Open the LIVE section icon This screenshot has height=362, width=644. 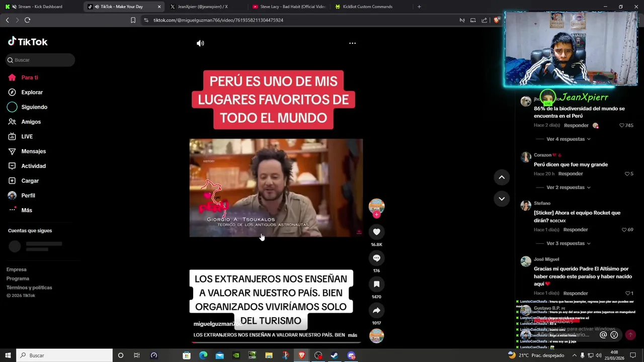point(12,136)
